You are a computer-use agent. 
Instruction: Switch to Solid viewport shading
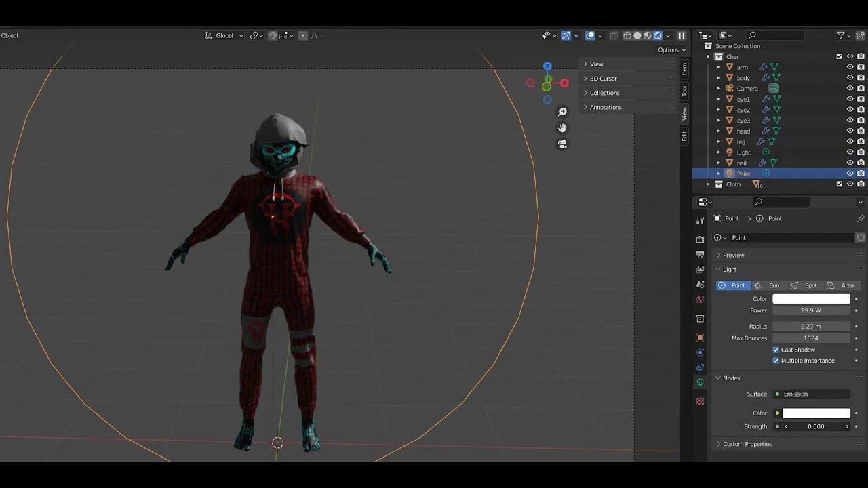(637, 35)
